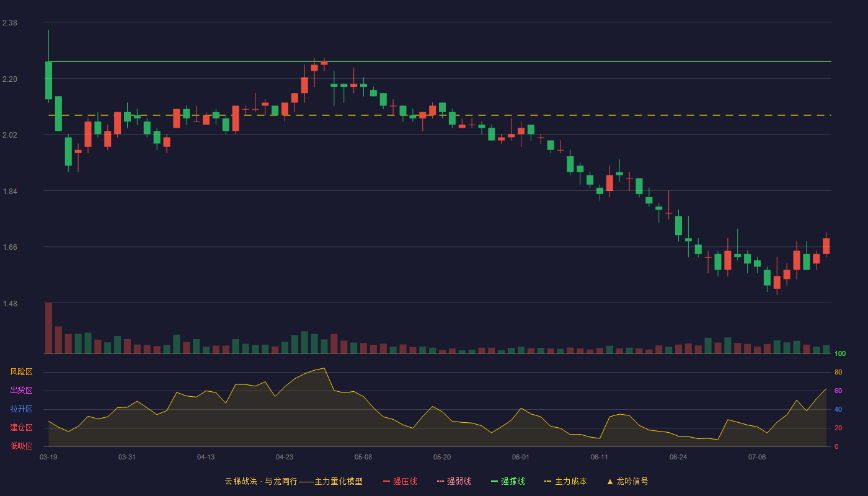Image resolution: width=868 pixels, height=496 pixels.
Task: Click the 100 indicator axis label
Action: click(840, 353)
